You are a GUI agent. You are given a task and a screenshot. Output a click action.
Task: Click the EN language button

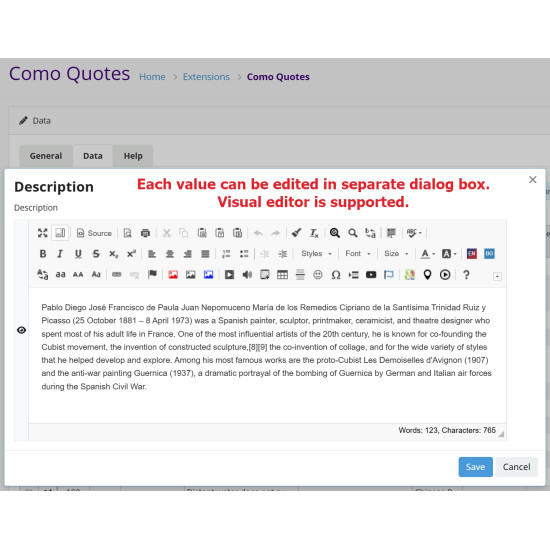click(x=472, y=254)
